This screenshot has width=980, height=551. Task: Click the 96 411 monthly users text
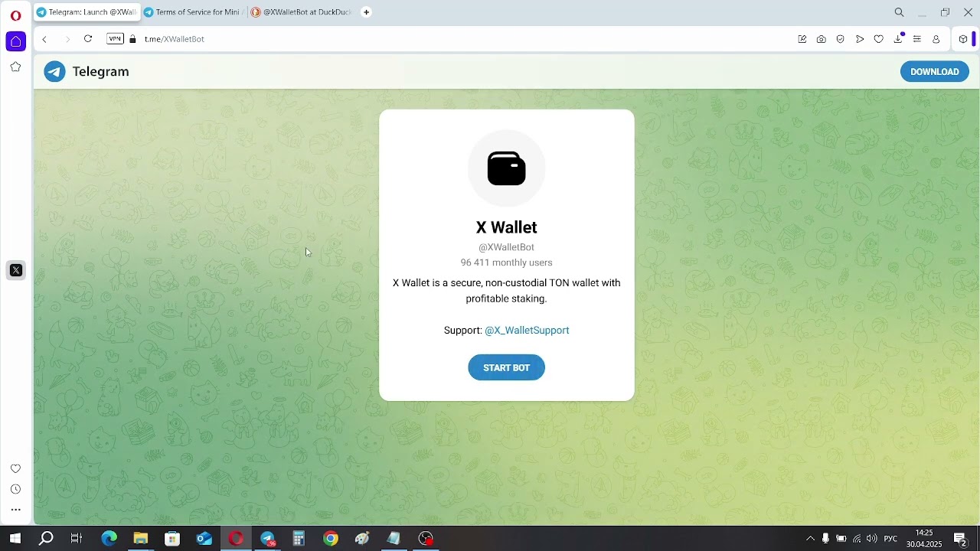[x=507, y=262]
